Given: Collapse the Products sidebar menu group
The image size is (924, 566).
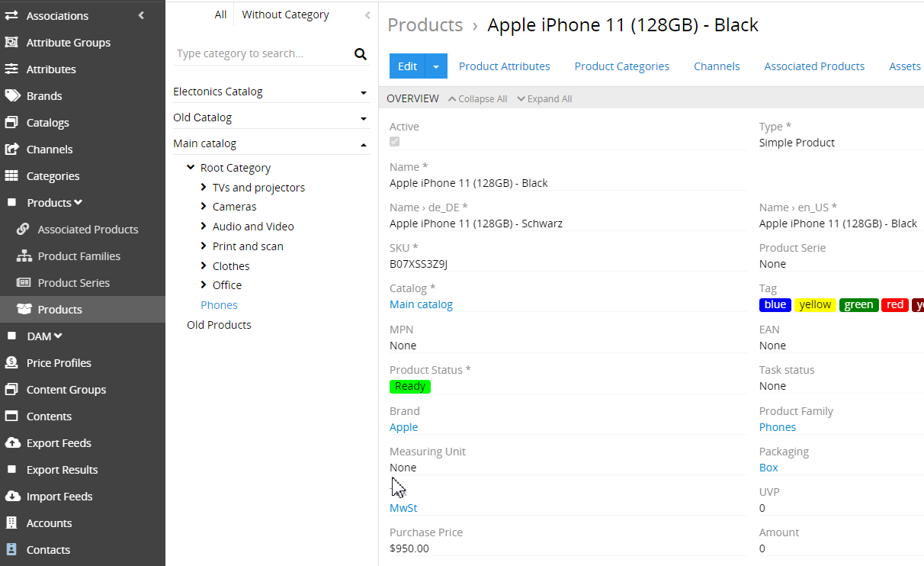Looking at the screenshot, I should coord(79,202).
